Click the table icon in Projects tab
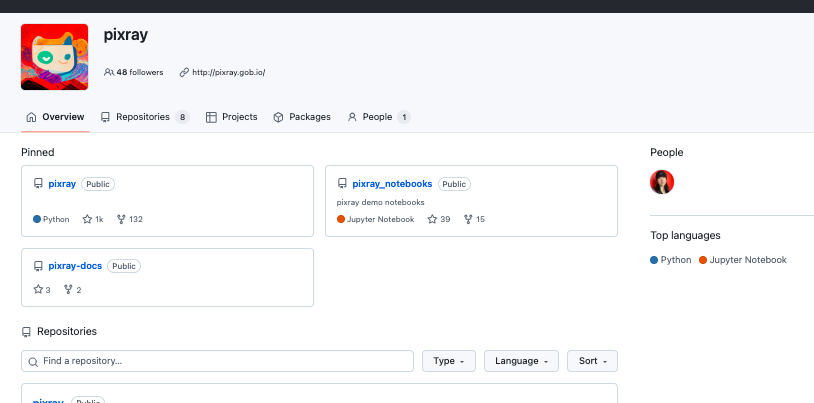Viewport: 814px width, 403px height. click(211, 117)
